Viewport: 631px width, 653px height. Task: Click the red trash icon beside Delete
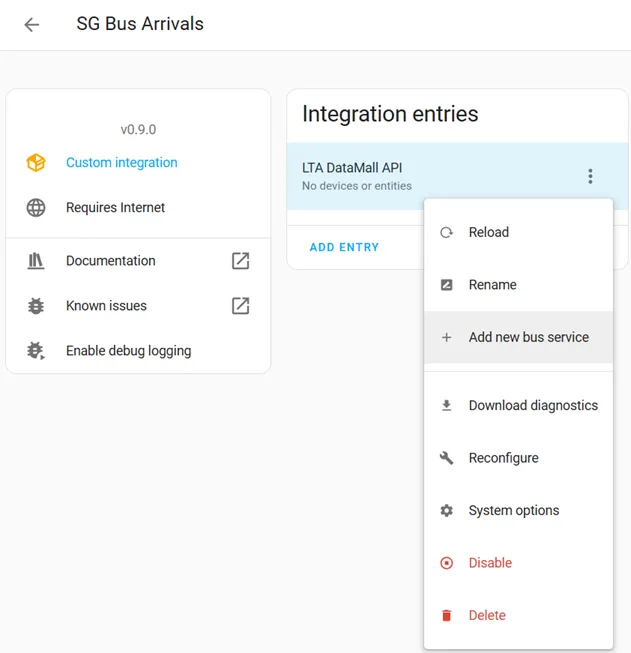point(446,615)
